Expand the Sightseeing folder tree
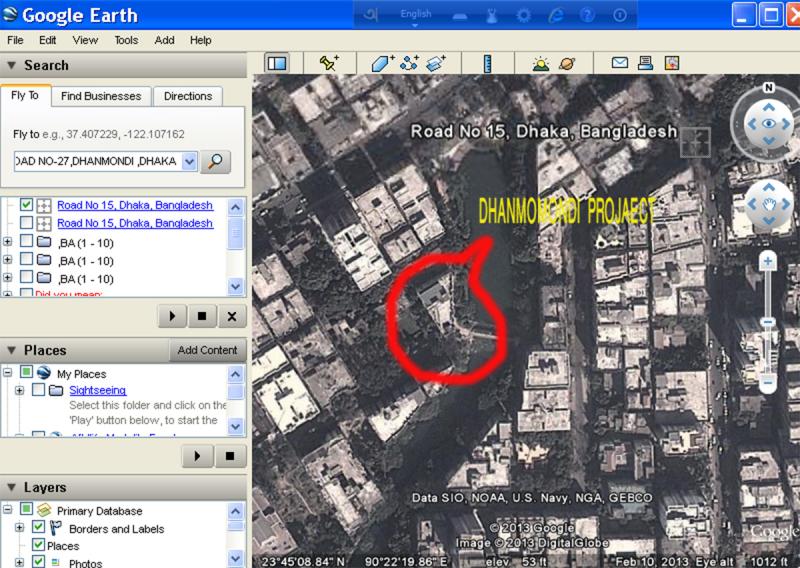Screen dimensions: 800x568 pos(20,391)
